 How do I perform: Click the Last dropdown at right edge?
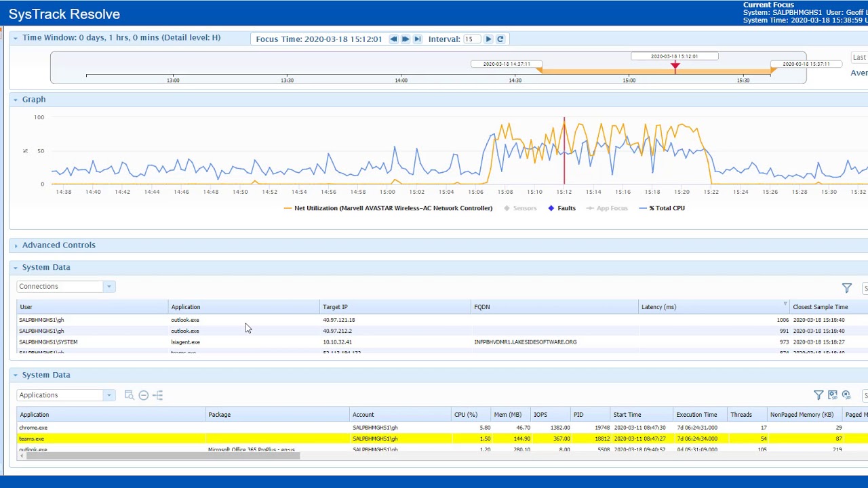point(860,58)
